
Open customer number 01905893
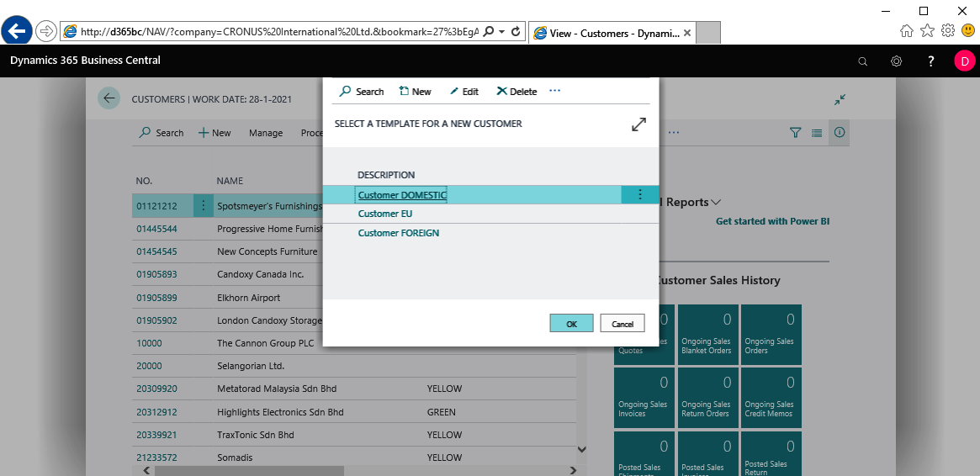156,274
